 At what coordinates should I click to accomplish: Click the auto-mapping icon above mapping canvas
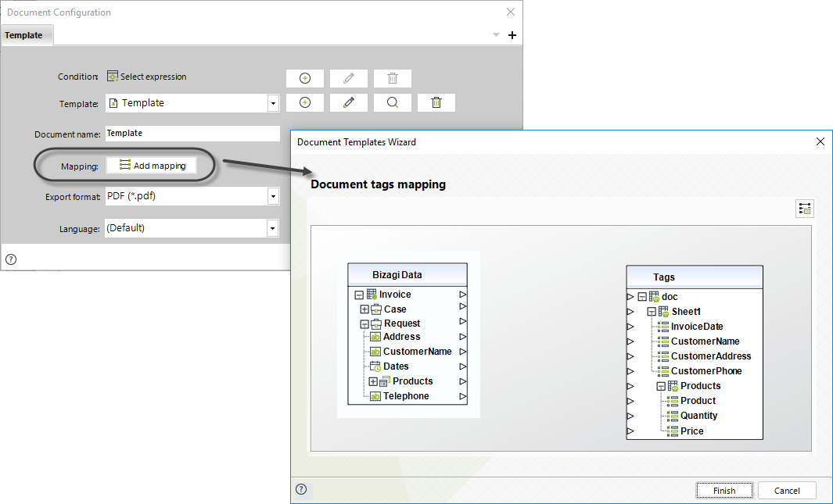click(x=805, y=209)
